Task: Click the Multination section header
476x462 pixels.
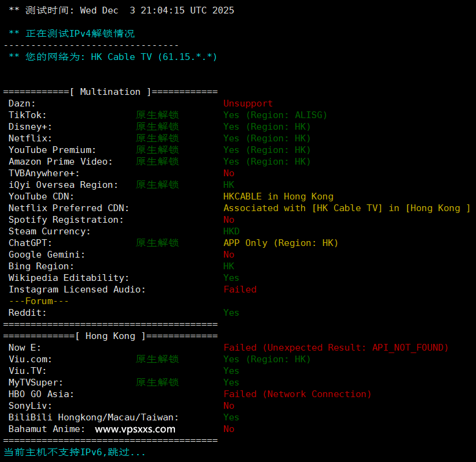Action: (x=110, y=92)
